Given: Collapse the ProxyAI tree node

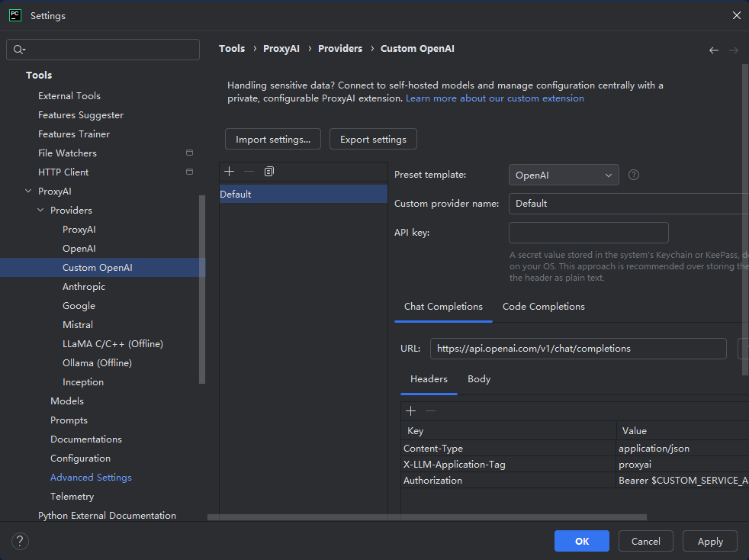Looking at the screenshot, I should tap(29, 191).
